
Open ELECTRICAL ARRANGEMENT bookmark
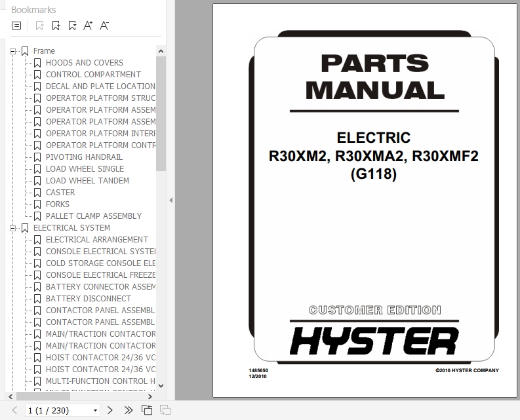97,240
